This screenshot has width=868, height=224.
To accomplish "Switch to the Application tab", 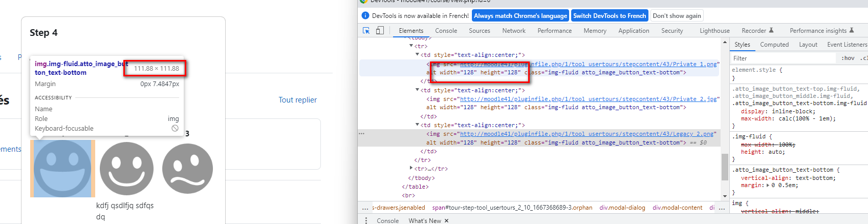I will click(x=634, y=31).
